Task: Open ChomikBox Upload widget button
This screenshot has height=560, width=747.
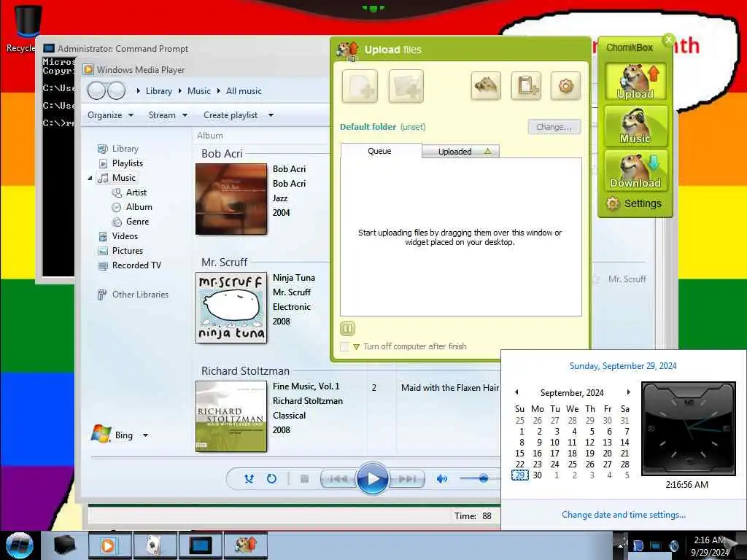Action: 635,82
